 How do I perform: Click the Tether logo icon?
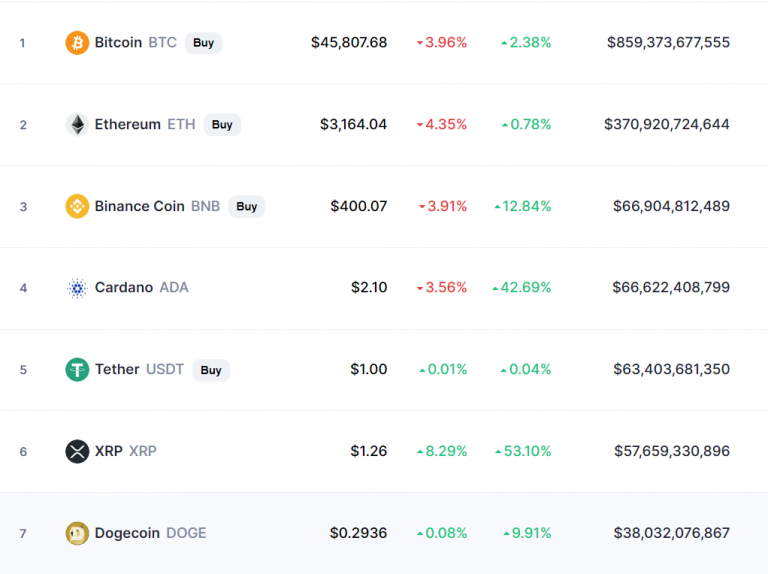point(77,370)
